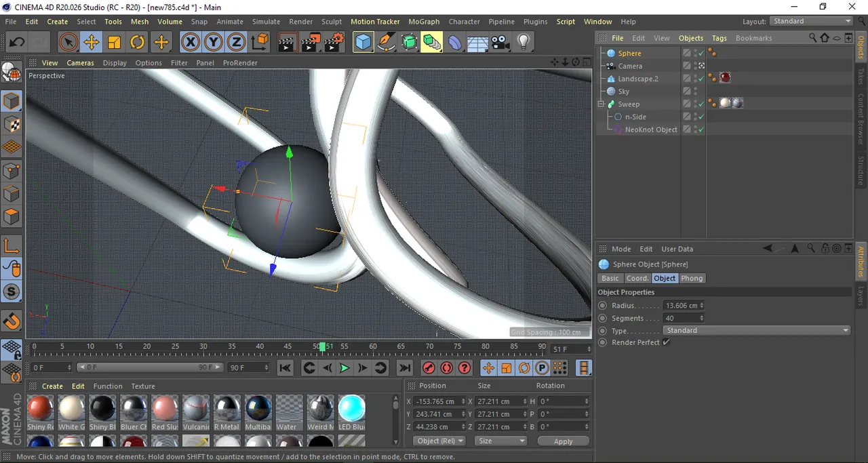Switch to Phong tab

(x=692, y=278)
